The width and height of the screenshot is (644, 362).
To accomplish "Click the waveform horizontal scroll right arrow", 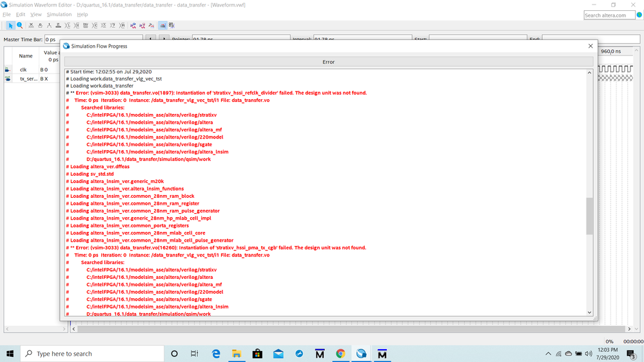I will (x=629, y=329).
